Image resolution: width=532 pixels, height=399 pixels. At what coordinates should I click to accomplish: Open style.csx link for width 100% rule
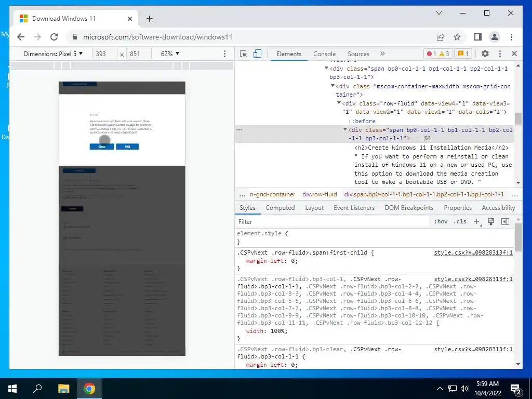tap(473, 279)
